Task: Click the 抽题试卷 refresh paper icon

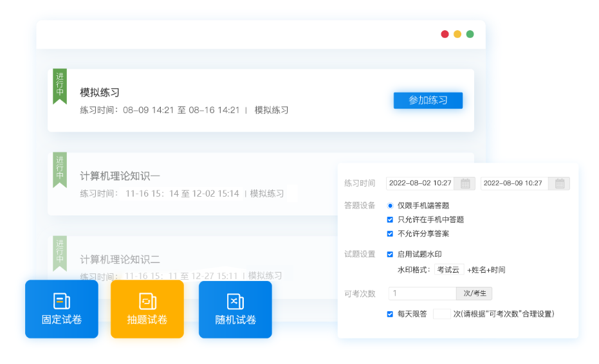Action: click(x=147, y=301)
